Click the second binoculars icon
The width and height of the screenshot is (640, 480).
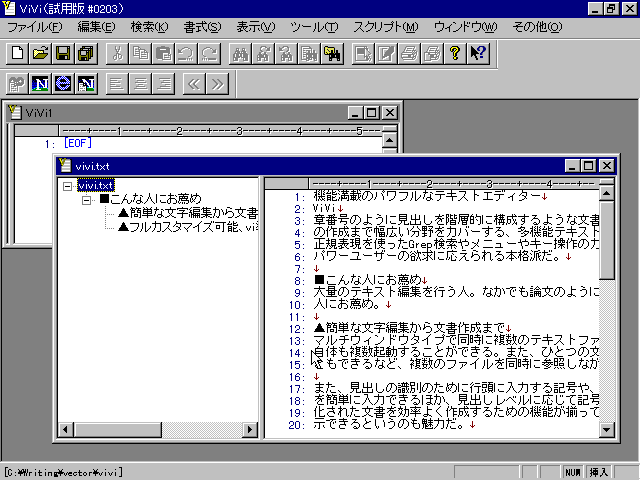(263, 53)
